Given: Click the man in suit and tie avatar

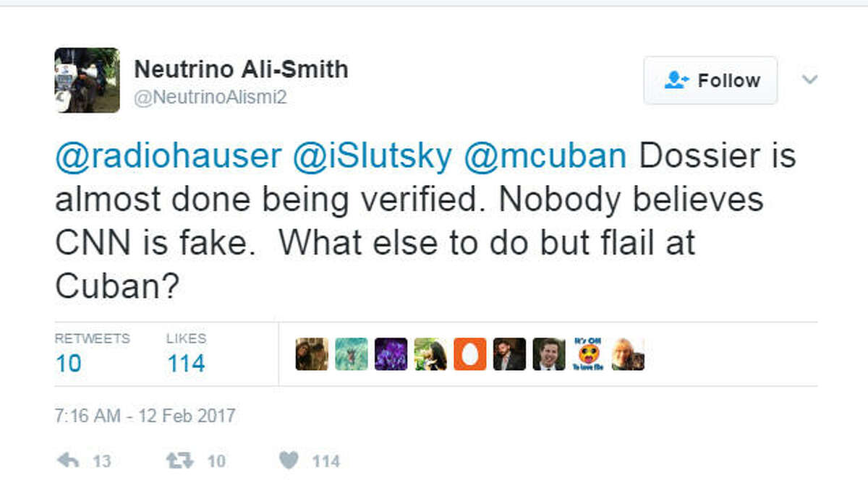Looking at the screenshot, I should coord(549,354).
